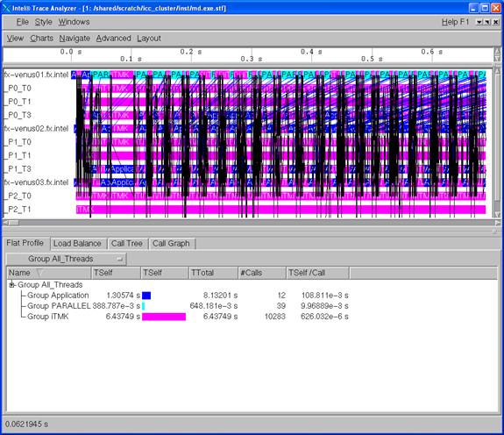This screenshot has width=504, height=435.
Task: Close the inner trace view
Action: tap(496, 22)
